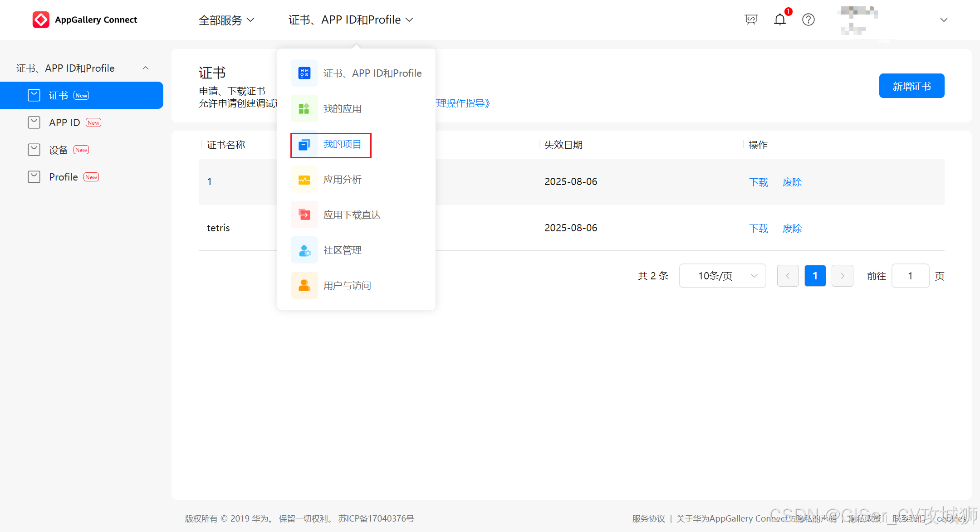Download the tetris certificate
The width and height of the screenshot is (980, 532).
[x=759, y=229]
